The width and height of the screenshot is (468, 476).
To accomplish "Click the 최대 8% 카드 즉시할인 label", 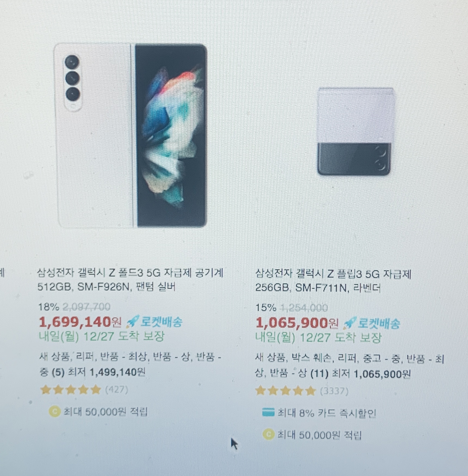I will (x=327, y=413).
